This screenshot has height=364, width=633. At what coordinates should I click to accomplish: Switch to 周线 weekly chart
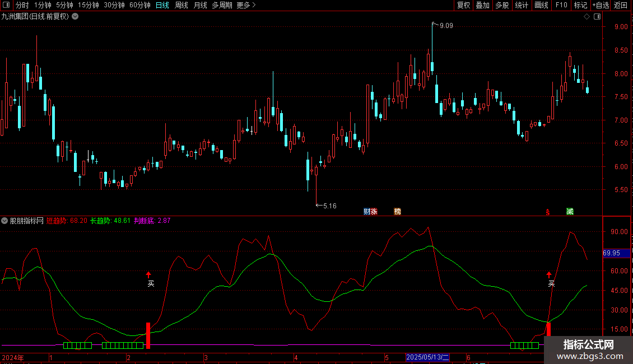pos(181,5)
